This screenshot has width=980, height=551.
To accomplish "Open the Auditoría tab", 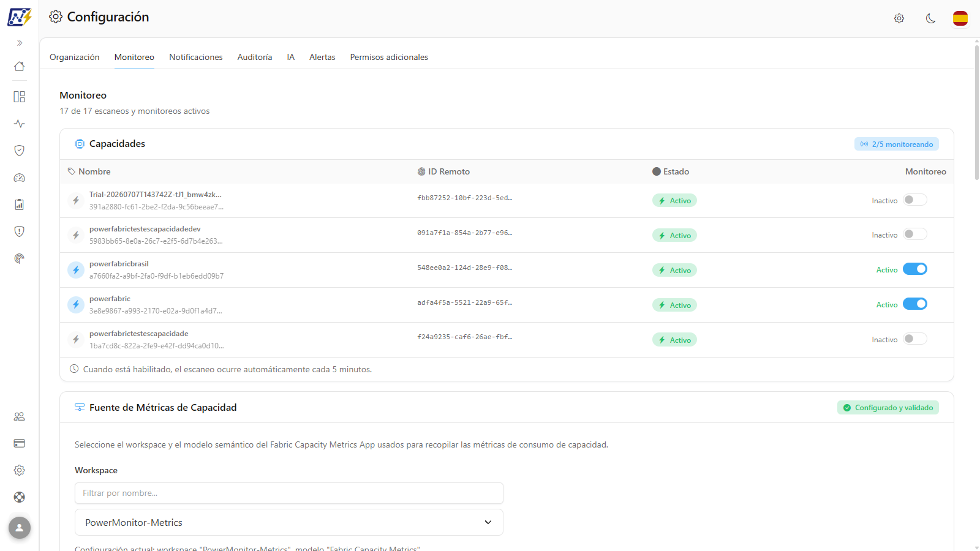I will coord(255,57).
